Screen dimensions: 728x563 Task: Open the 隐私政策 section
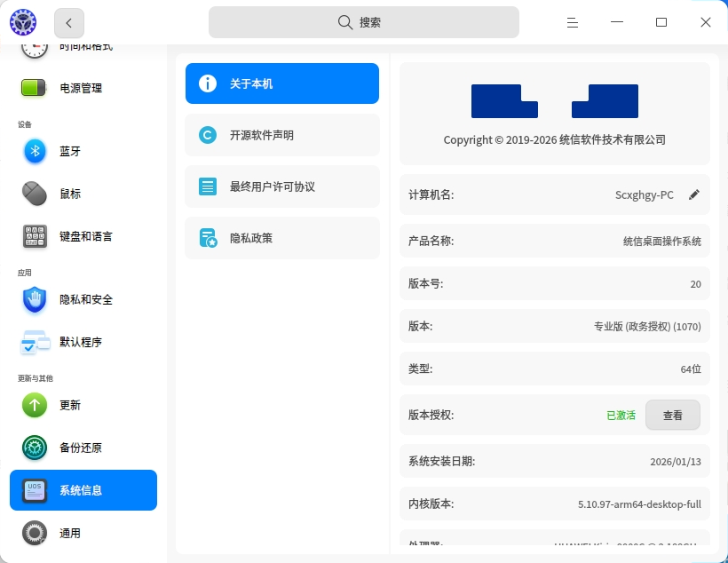pos(281,238)
